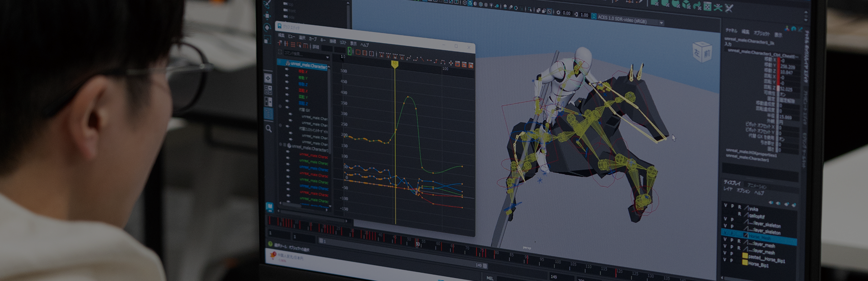Image resolution: width=868 pixels, height=281 pixels.
Task: Open the オブジェクト menu in Channel Box
Action: (762, 34)
